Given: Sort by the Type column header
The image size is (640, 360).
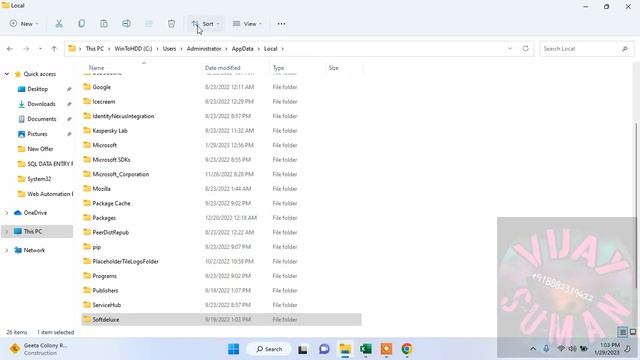Looking at the screenshot, I should (278, 68).
